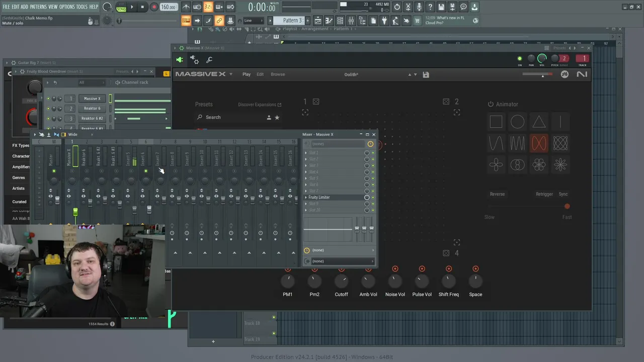Open the Mixer view icon in toolbar
The height and width of the screenshot is (362, 644).
(351, 21)
